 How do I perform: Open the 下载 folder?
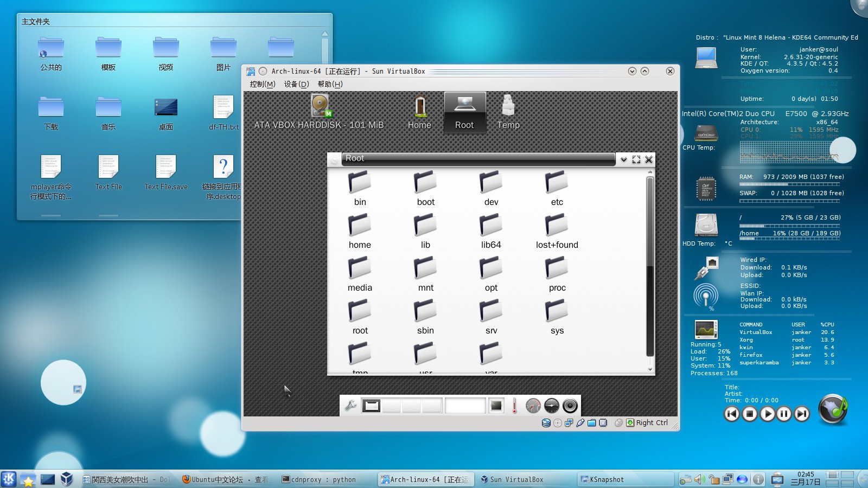point(51,113)
